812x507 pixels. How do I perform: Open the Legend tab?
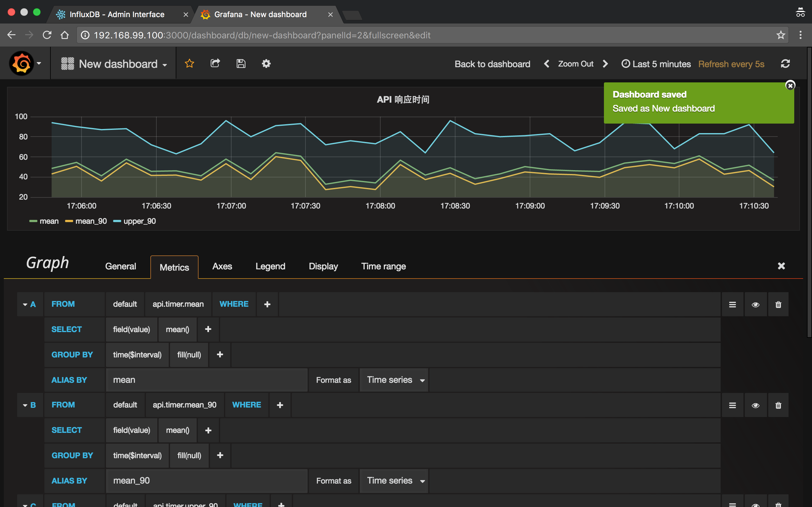[x=270, y=266]
